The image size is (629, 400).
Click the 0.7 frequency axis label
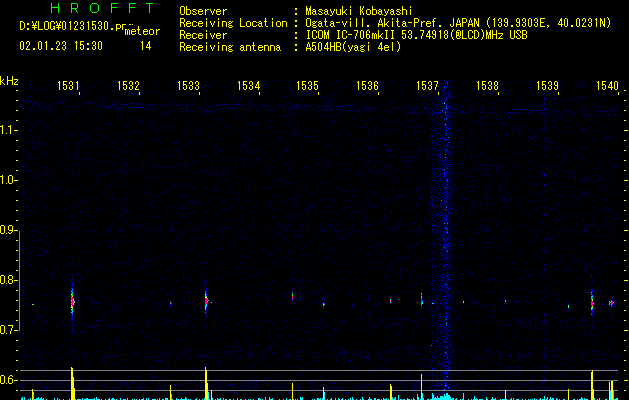coord(9,330)
